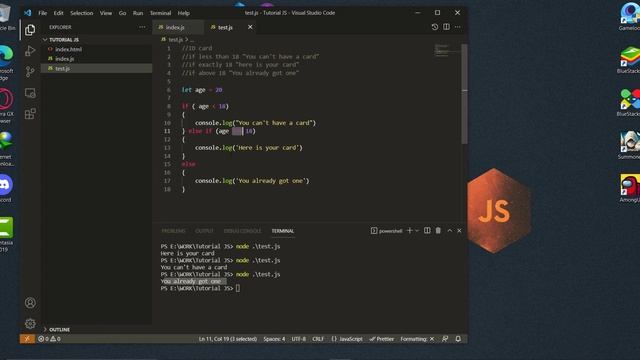This screenshot has width=640, height=360.
Task: Open timeline history icon in editor
Action: tap(435, 27)
